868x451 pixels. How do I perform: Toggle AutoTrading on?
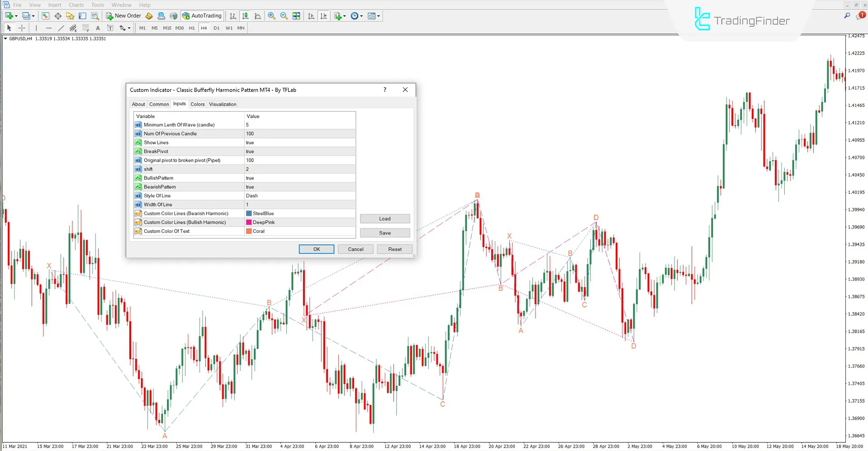tap(202, 15)
